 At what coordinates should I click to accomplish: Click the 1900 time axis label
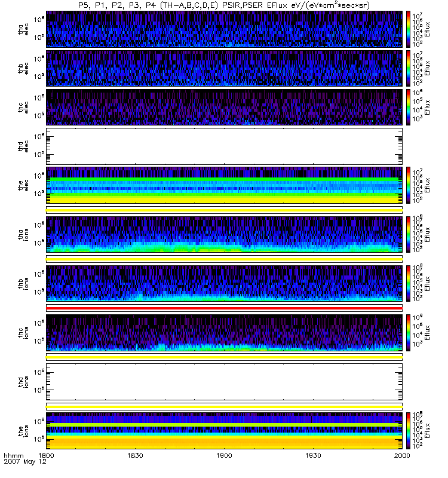224,455
